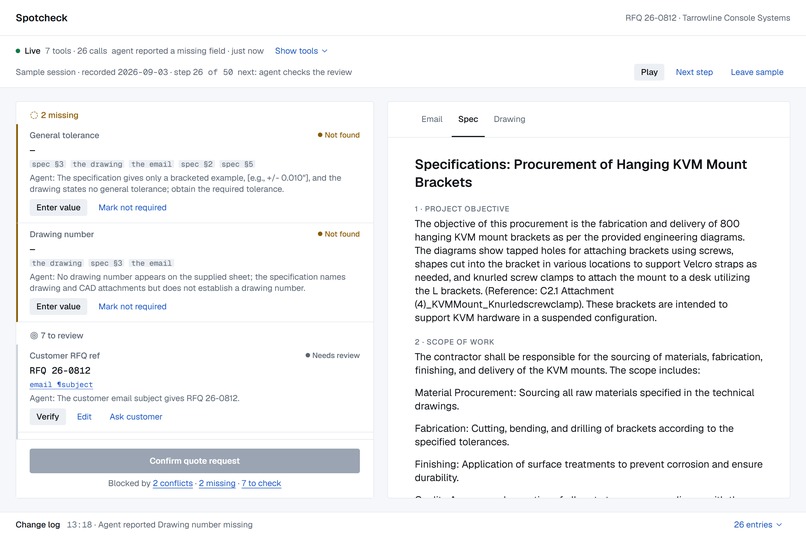Open the email ¶subject source link
This screenshot has width=806, height=537.
(61, 384)
